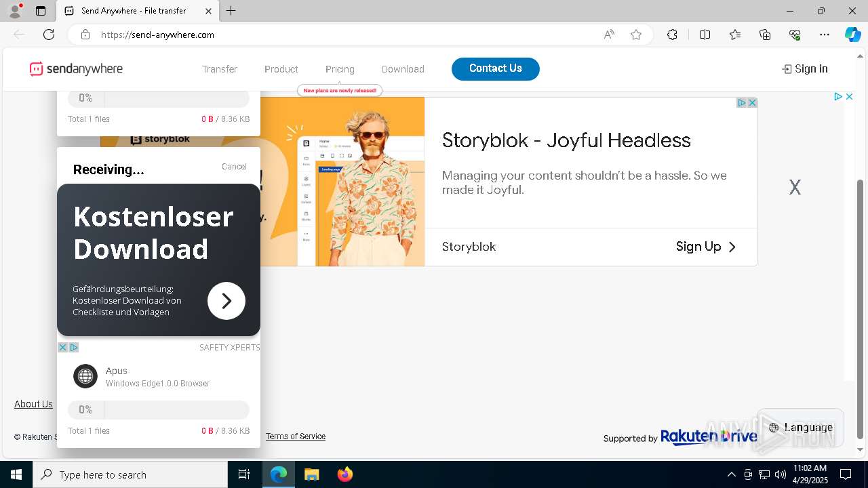Image resolution: width=868 pixels, height=488 pixels.
Task: Go to the Send Anywhere logo home
Action: pos(76,68)
